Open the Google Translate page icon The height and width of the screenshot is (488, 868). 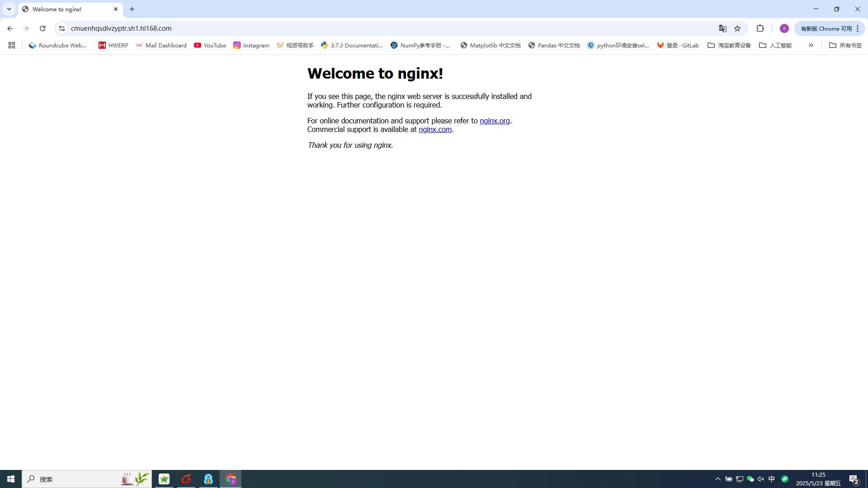[x=722, y=28]
